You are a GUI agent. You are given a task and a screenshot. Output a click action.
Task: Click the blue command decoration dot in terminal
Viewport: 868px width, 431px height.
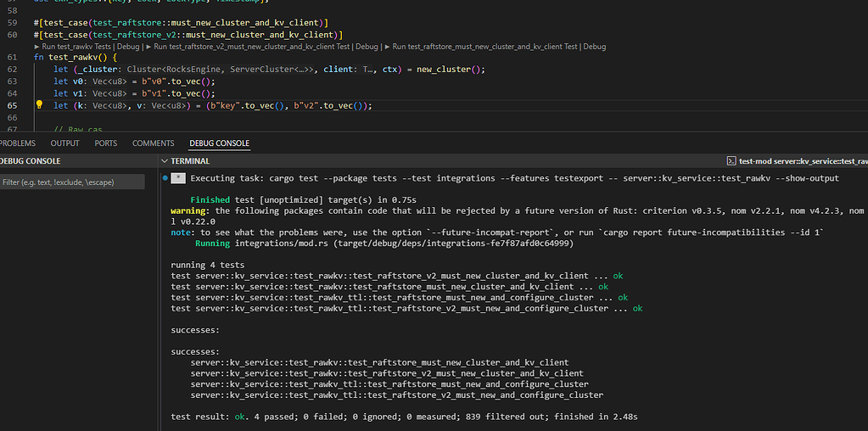point(165,178)
